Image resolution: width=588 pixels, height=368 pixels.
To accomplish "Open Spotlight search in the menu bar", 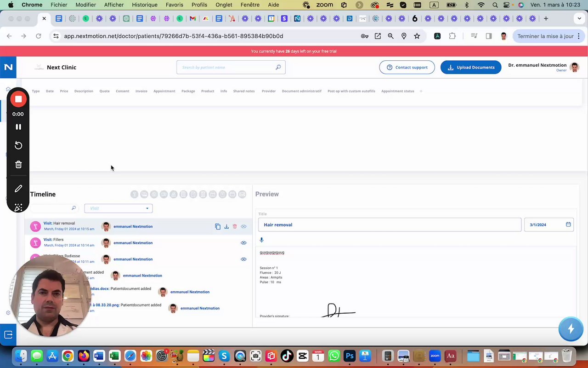I will (x=495, y=5).
